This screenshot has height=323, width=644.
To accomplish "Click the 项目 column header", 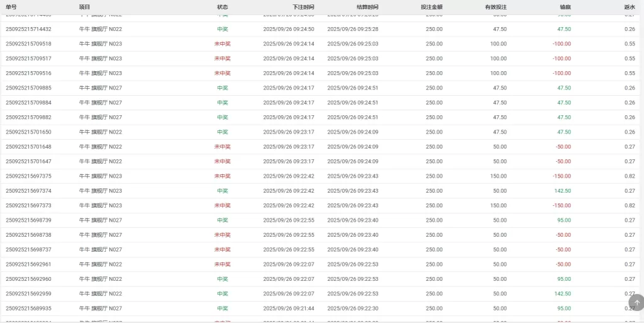I will tap(85, 7).
